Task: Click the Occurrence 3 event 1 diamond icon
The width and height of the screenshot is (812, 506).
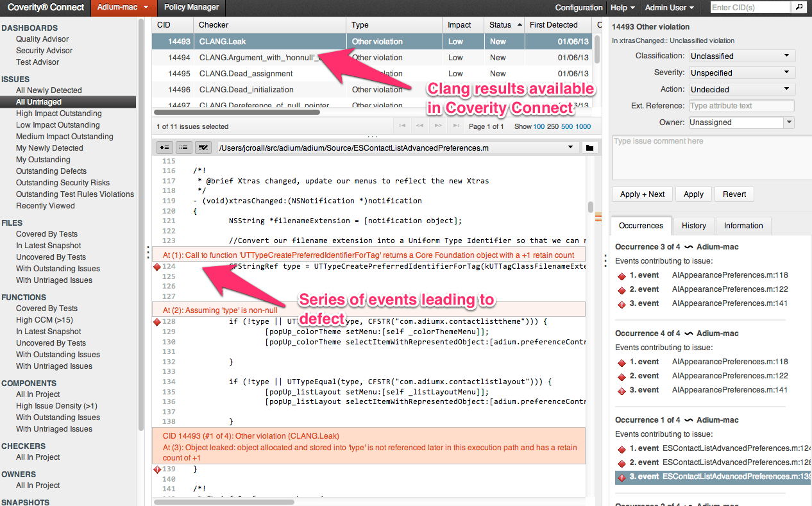Action: click(621, 276)
